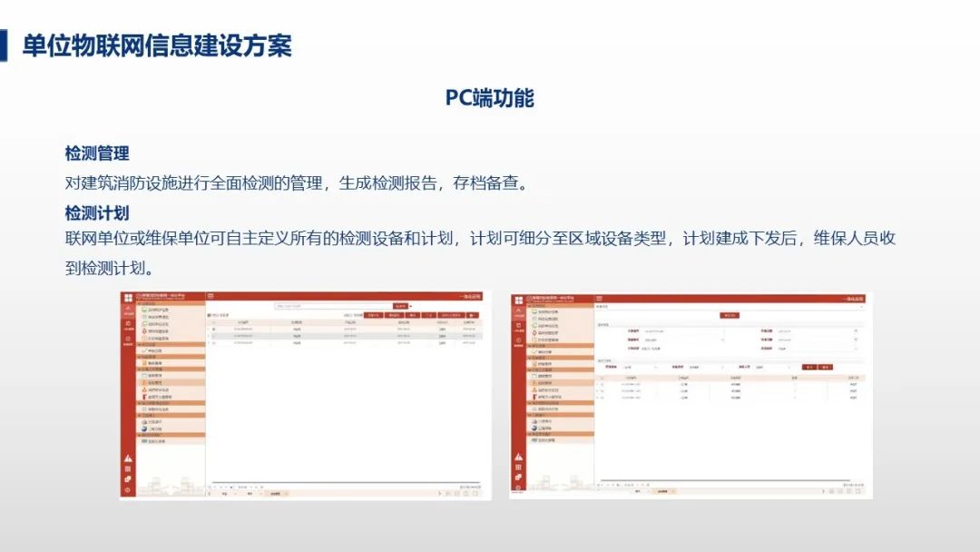Click the hamburger menu icon in left screenshot header

(x=211, y=296)
